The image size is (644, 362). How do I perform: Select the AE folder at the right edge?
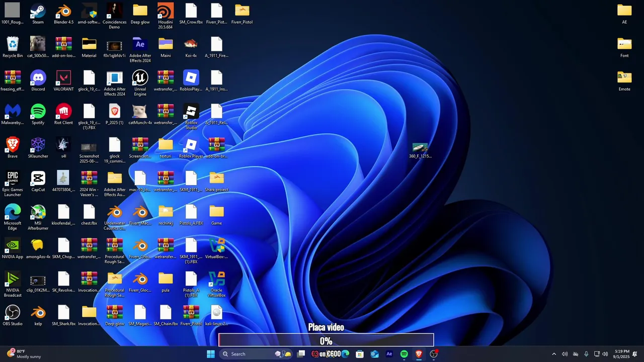point(624,14)
